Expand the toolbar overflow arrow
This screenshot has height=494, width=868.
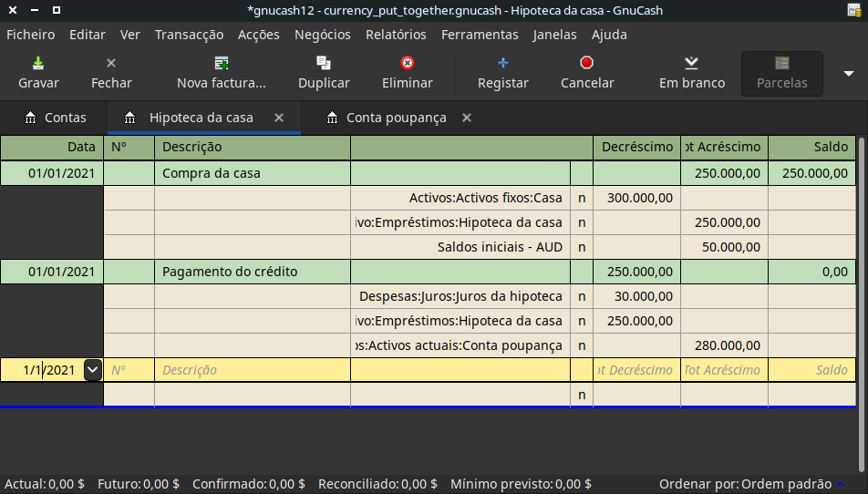pos(848,74)
